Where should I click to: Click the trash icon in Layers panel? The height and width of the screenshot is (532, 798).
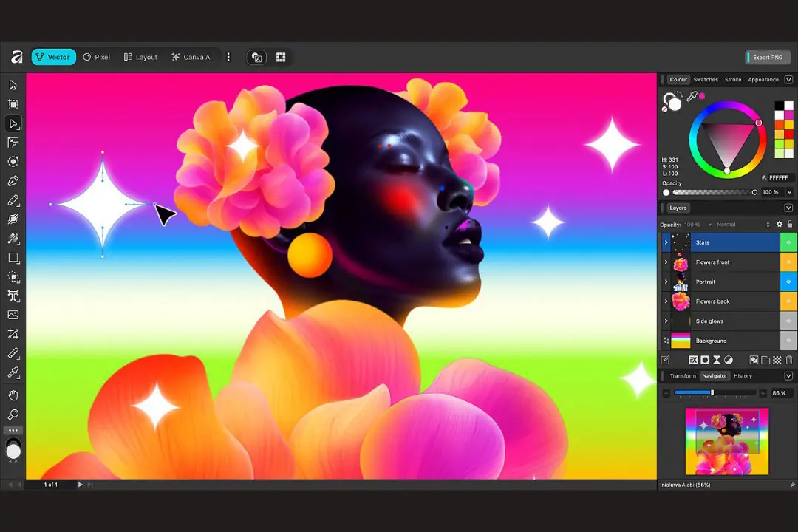click(x=789, y=360)
